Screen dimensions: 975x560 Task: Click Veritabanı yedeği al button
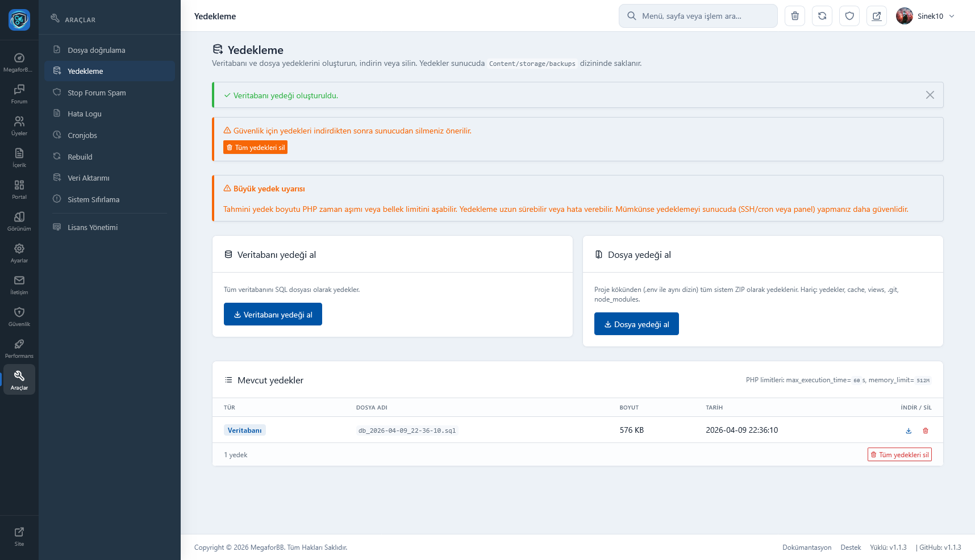(x=273, y=314)
